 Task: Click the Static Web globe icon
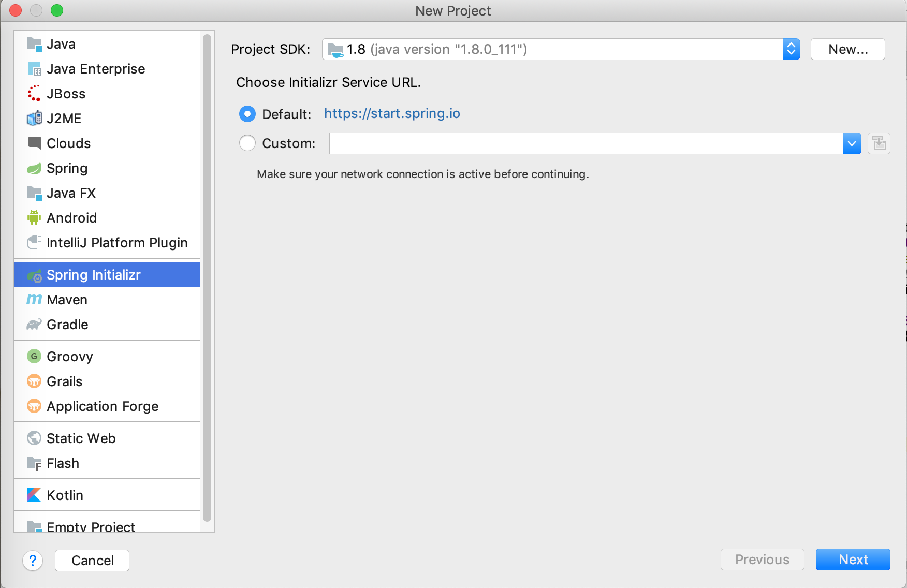pyautogui.click(x=34, y=438)
